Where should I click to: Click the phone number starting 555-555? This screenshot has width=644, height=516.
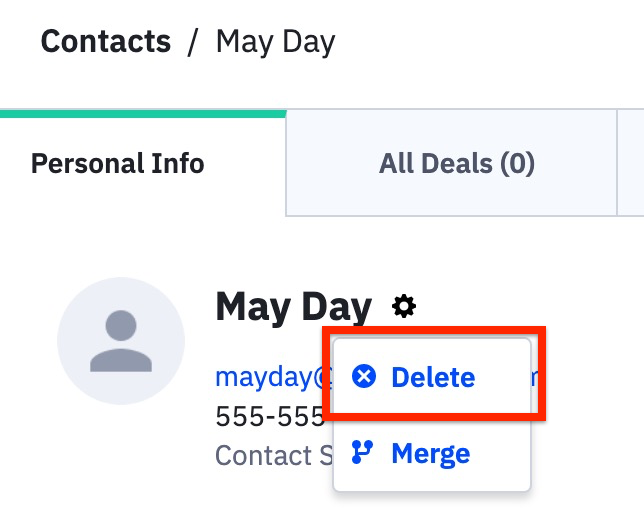coord(268,416)
